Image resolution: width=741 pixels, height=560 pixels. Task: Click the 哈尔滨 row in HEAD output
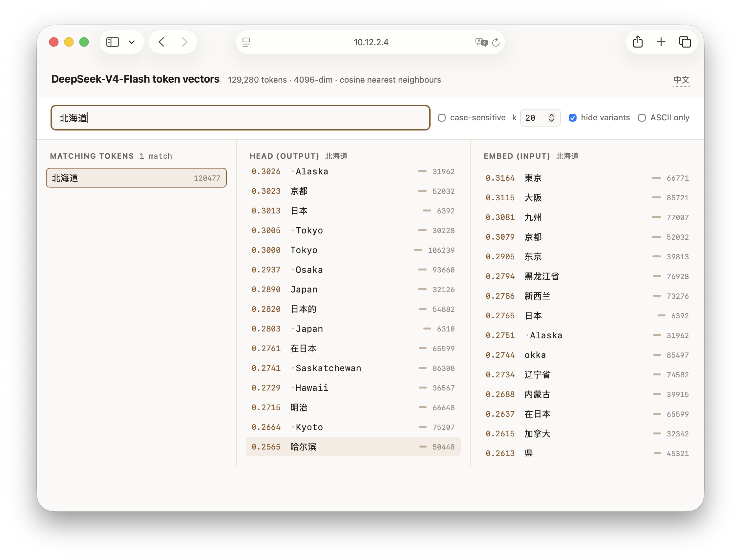pos(353,447)
